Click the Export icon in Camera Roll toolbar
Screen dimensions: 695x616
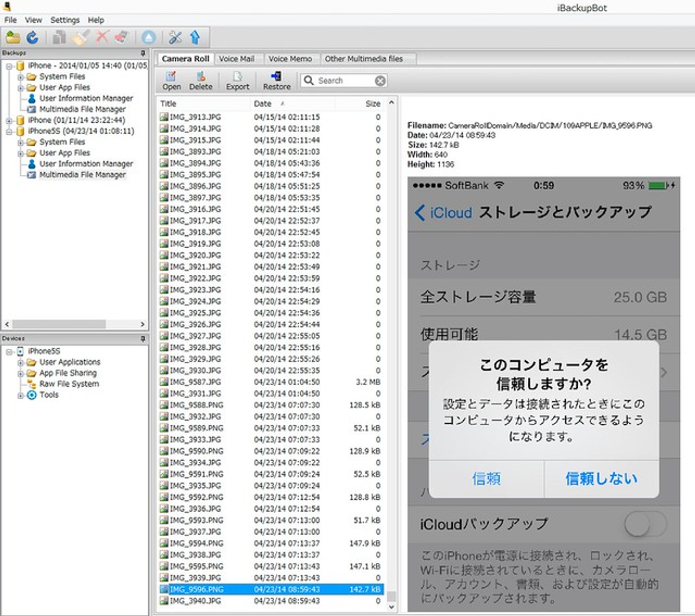(237, 80)
